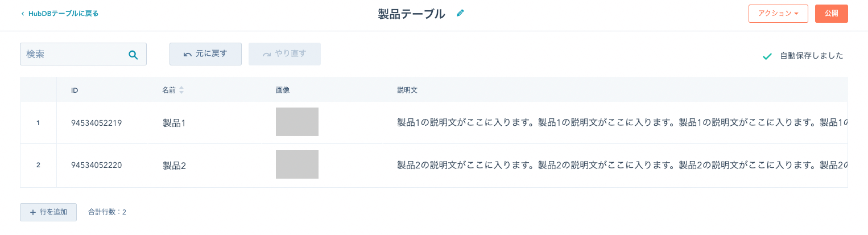Viewport: 868px width, 235px height.
Task: Select row number 1 cell
Action: (x=38, y=123)
